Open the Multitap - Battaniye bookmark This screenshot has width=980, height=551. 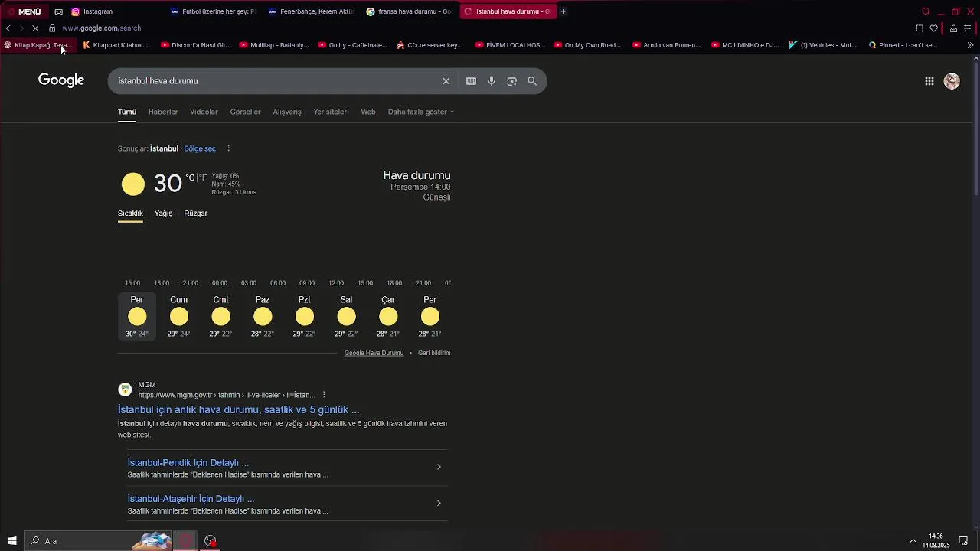(274, 45)
